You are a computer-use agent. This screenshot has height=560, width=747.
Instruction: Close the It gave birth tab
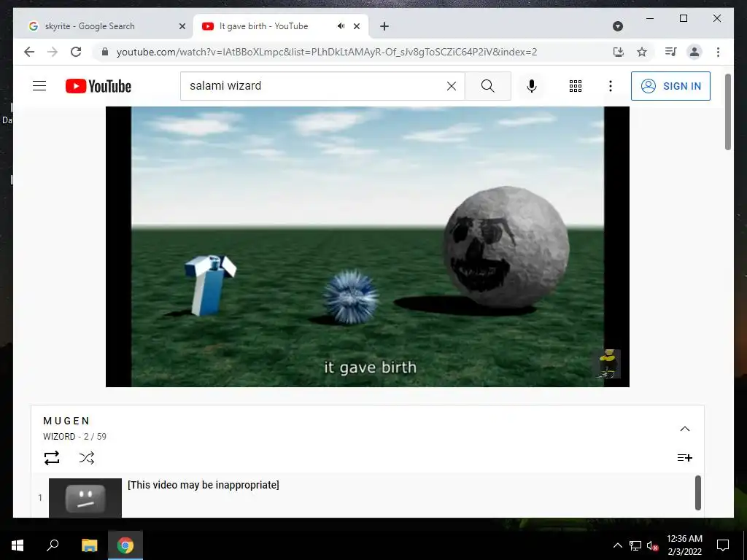(x=356, y=26)
